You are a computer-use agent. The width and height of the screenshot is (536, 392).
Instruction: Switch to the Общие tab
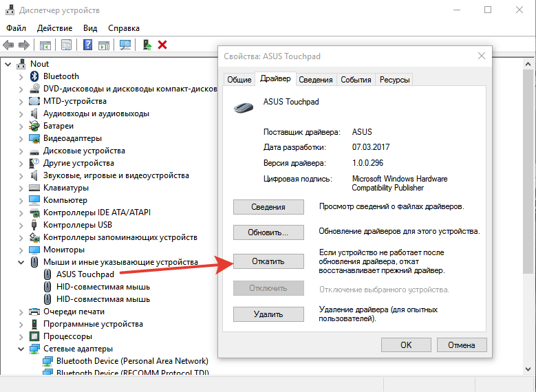[239, 80]
